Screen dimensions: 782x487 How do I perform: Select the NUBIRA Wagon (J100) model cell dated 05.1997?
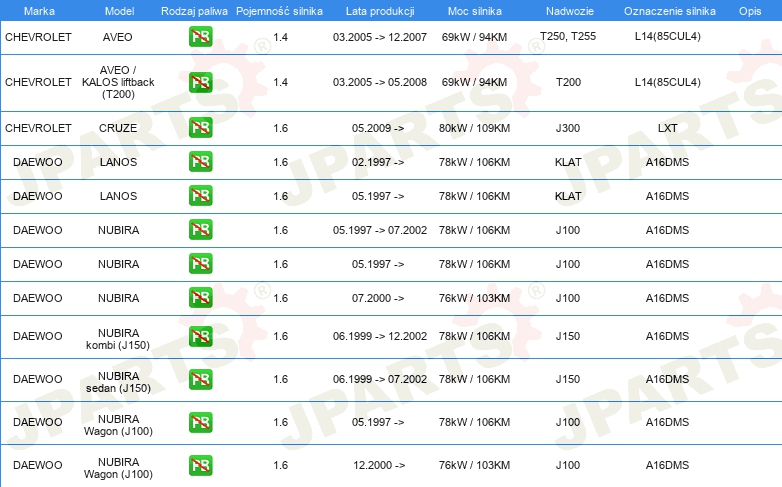tap(118, 425)
